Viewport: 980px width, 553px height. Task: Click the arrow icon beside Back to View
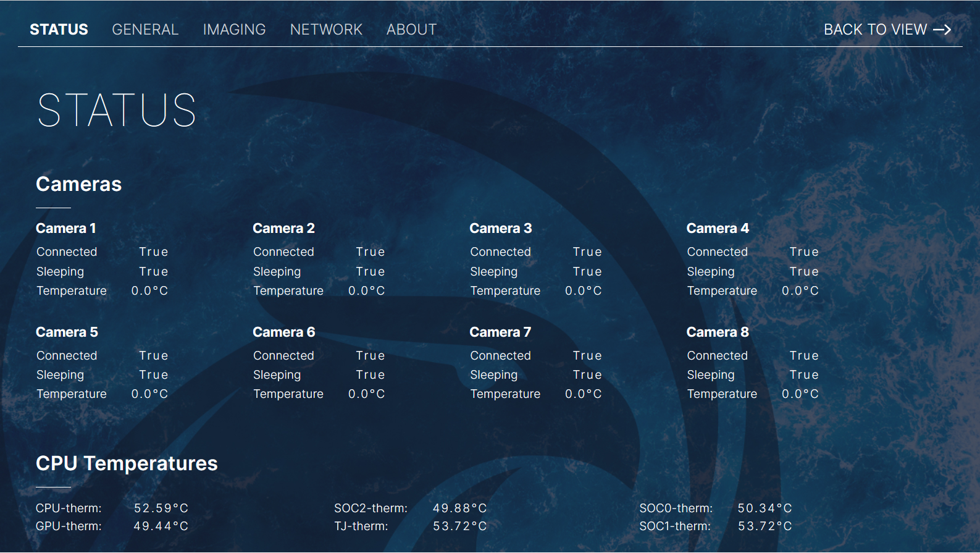coord(942,30)
